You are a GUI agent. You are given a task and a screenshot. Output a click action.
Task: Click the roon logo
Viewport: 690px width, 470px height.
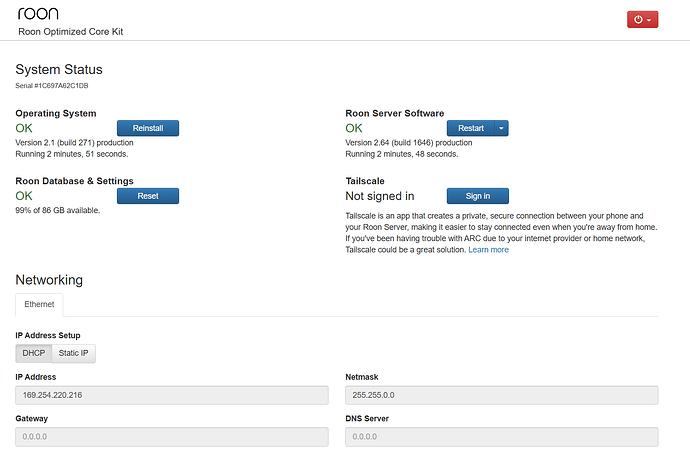tap(38, 14)
